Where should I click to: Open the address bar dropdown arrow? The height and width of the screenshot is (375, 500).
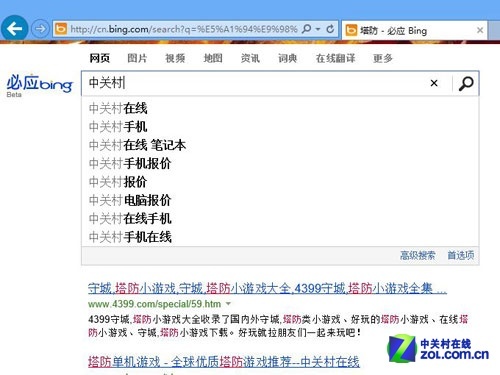(318, 29)
